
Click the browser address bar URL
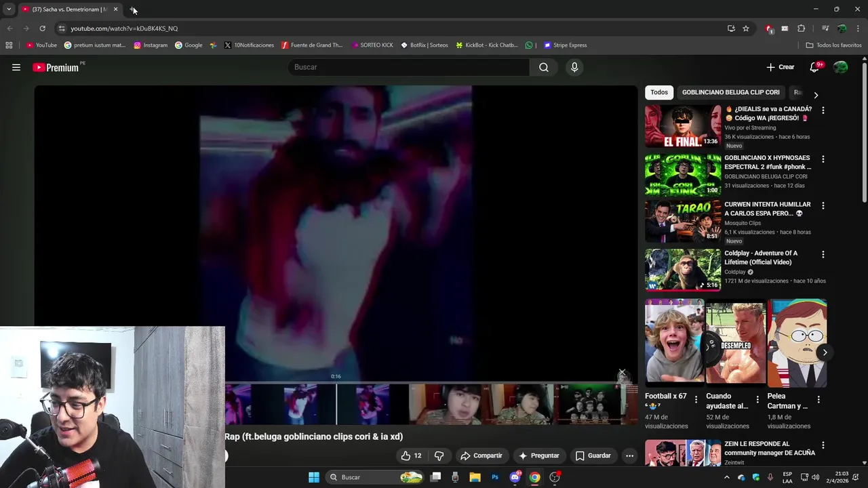click(124, 28)
